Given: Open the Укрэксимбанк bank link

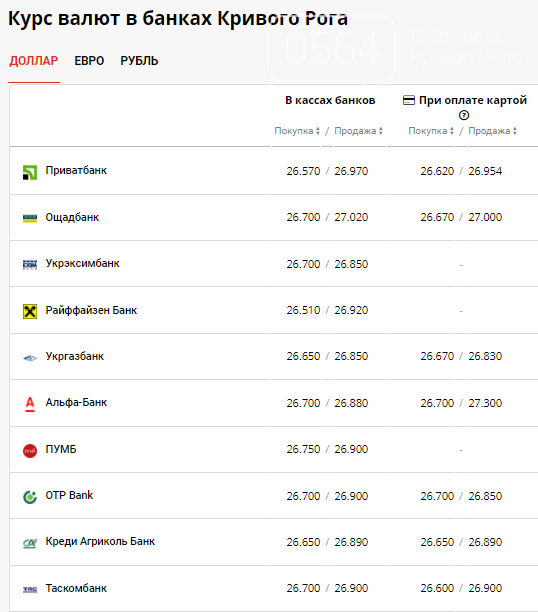Looking at the screenshot, I should pyautogui.click(x=82, y=263).
